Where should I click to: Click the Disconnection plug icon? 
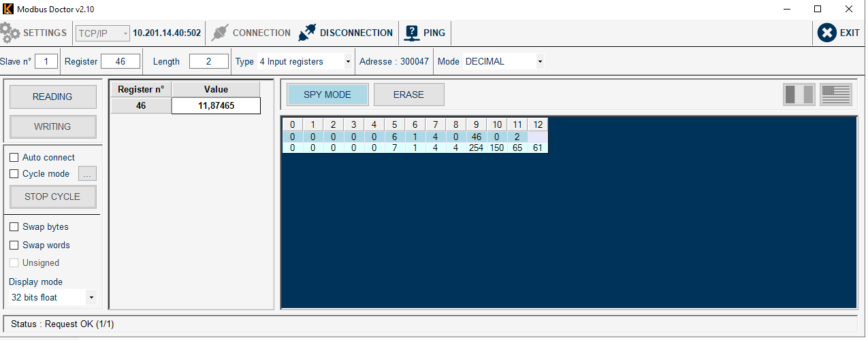pyautogui.click(x=308, y=33)
